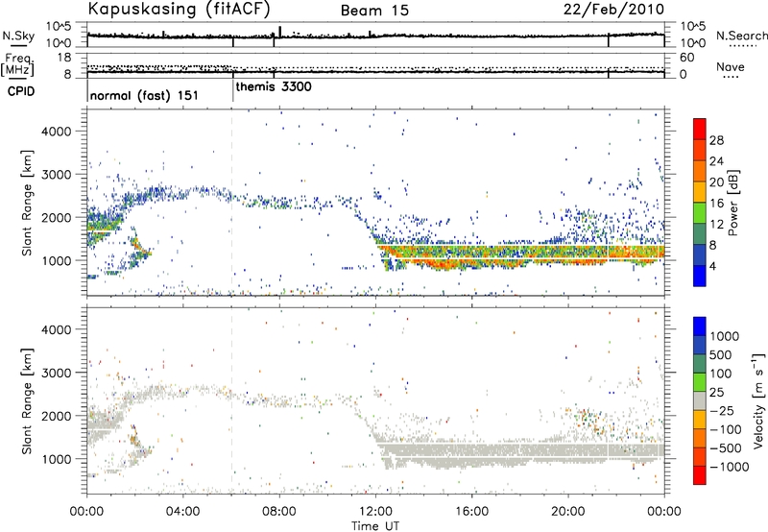The image size is (768, 532).
Task: Click the '100' tick on Velocity scale
Action: click(x=721, y=374)
